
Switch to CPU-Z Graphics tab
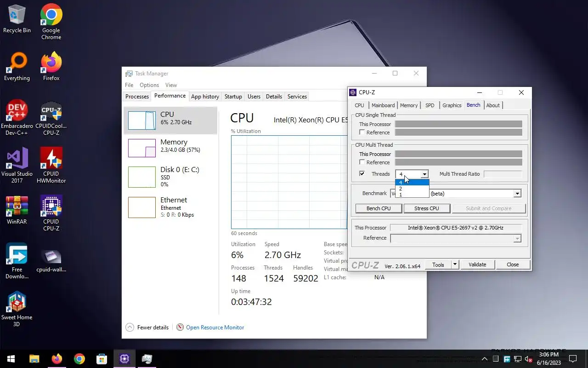[452, 105]
